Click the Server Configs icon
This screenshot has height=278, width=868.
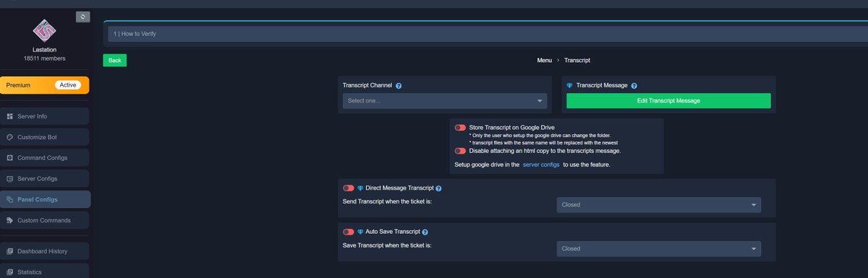pos(10,178)
